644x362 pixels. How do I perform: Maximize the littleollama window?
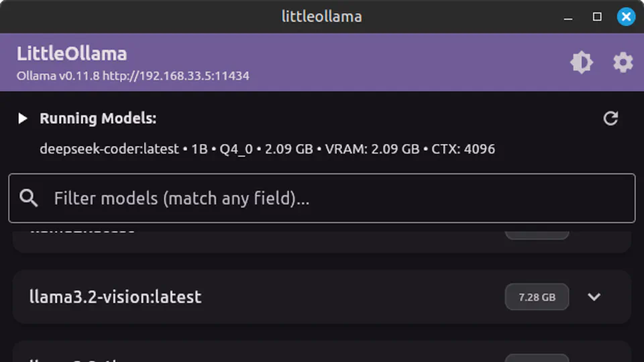(x=597, y=17)
